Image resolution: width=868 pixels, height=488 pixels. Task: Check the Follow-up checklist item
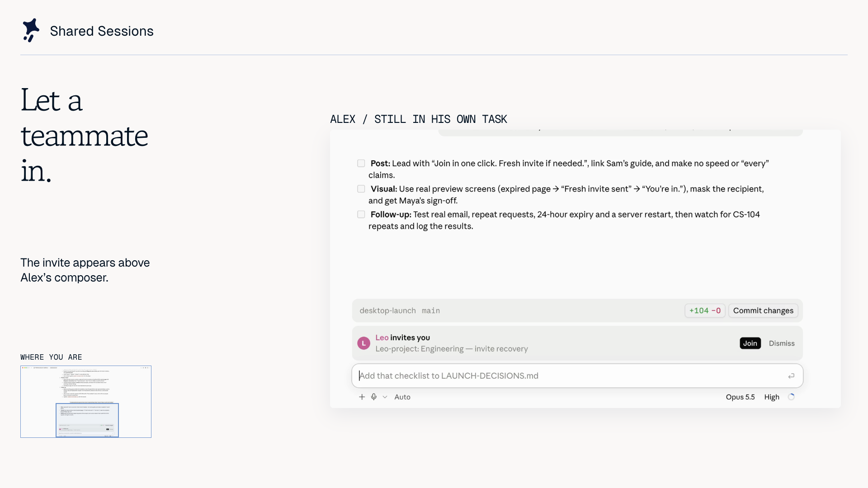pyautogui.click(x=361, y=215)
